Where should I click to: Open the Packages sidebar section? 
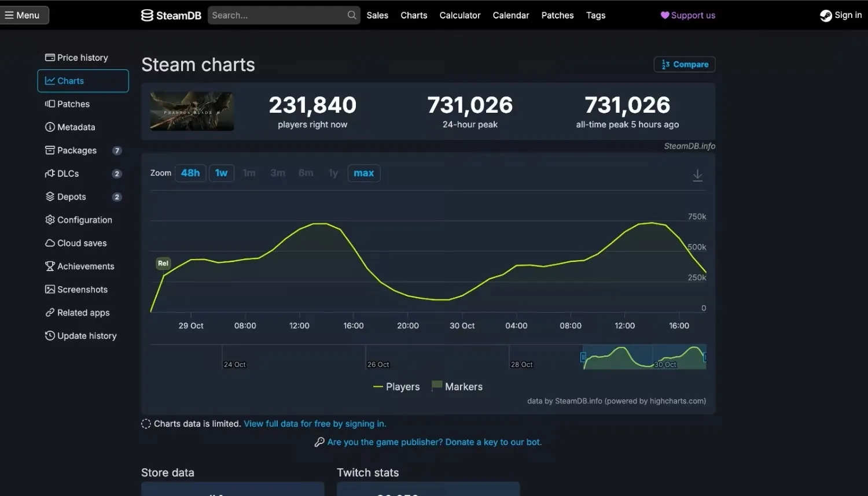[83, 150]
